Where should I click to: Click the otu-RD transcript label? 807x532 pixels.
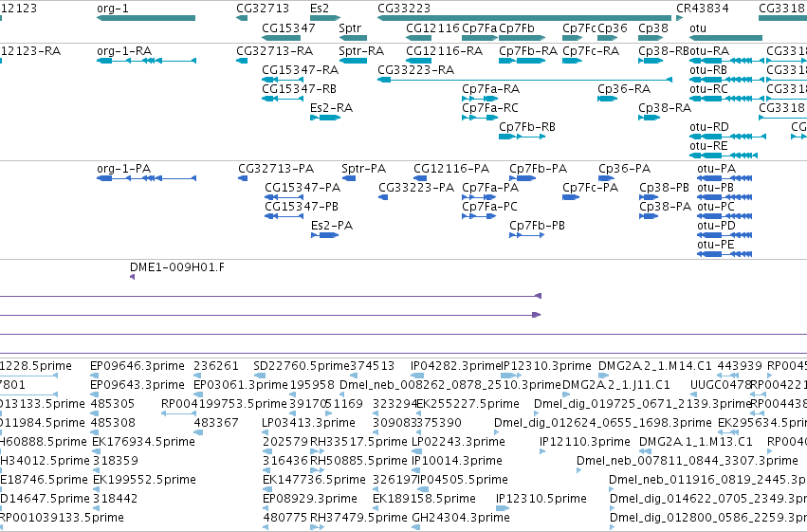709,127
